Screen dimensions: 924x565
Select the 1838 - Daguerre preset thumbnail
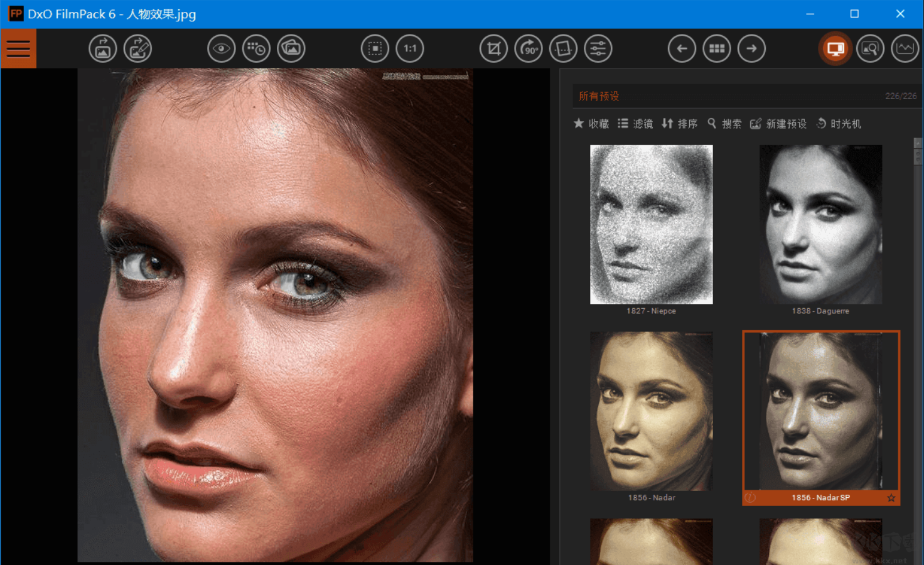(821, 225)
